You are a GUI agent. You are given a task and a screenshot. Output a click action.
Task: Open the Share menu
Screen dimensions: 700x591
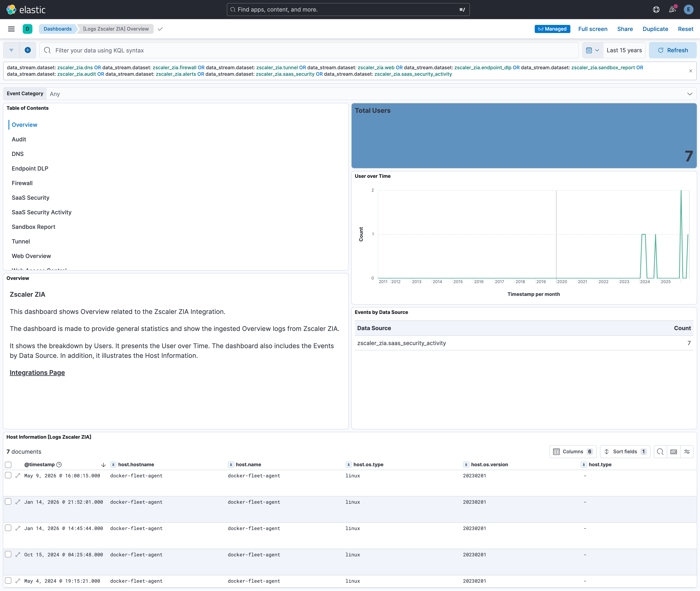pos(625,29)
